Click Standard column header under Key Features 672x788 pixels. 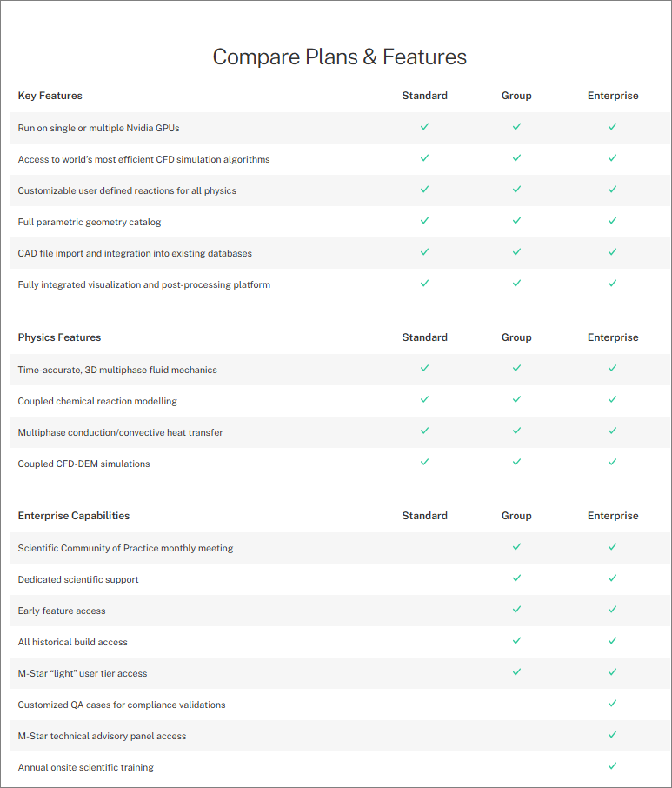[424, 96]
